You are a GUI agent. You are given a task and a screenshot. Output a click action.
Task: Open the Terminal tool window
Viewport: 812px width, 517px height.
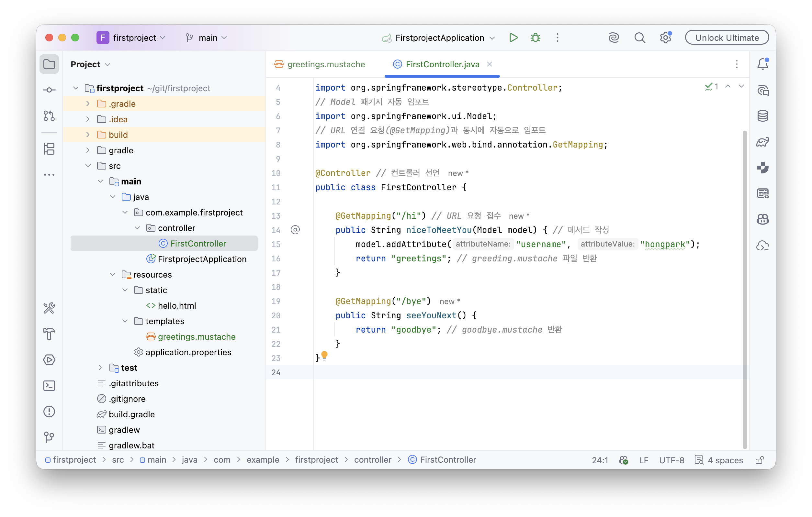[49, 386]
